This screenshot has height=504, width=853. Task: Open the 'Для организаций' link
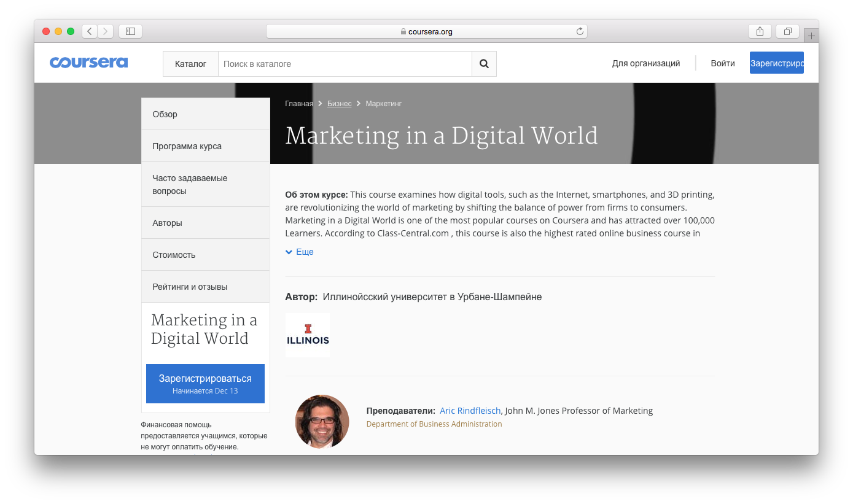point(646,63)
